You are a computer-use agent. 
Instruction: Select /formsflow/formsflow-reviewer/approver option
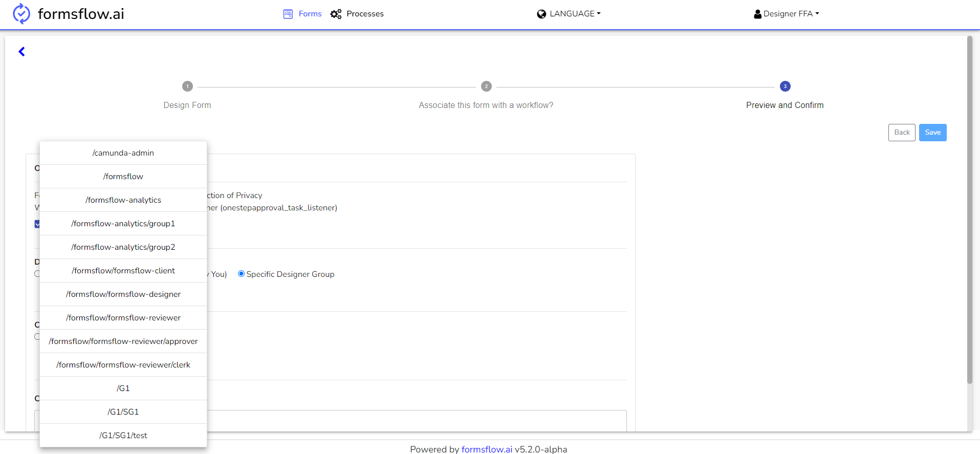(x=123, y=341)
